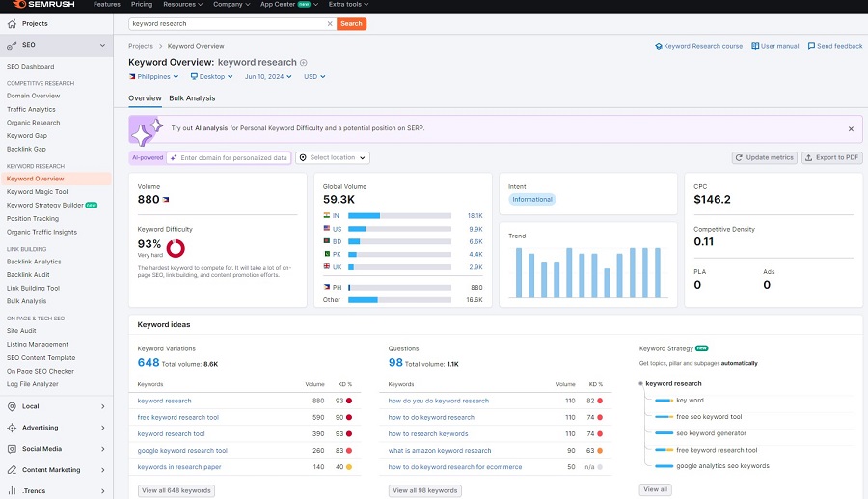Open the how to research keywords question link

point(428,434)
